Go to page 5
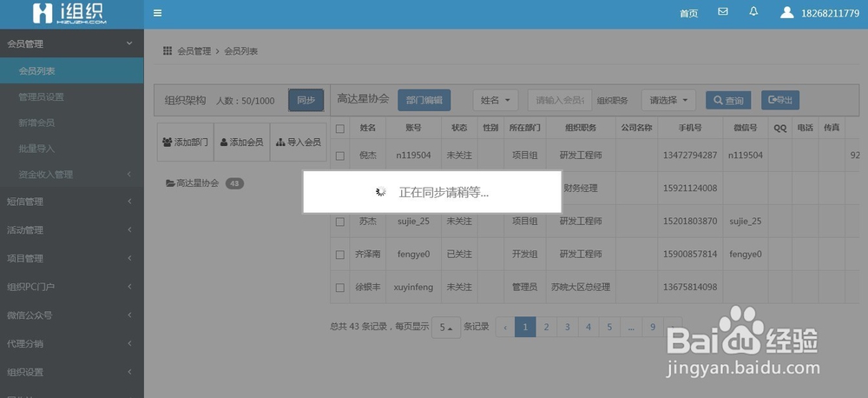868x398 pixels. [609, 327]
